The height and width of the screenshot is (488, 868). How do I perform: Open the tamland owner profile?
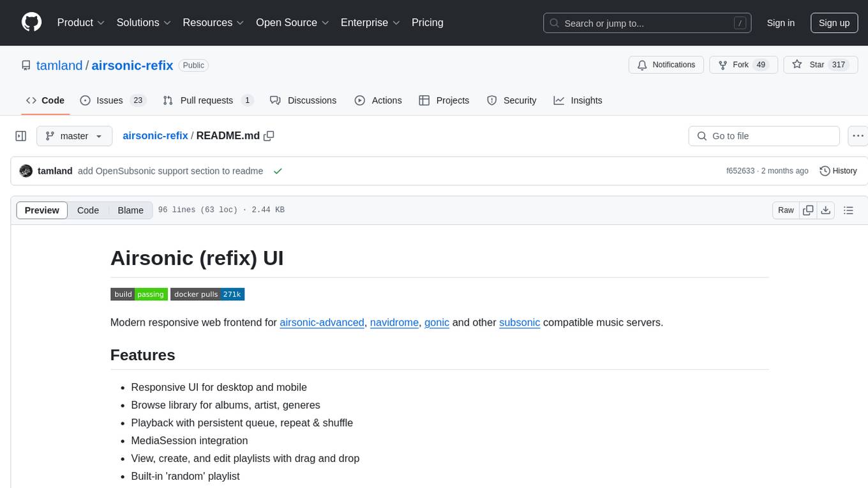59,65
